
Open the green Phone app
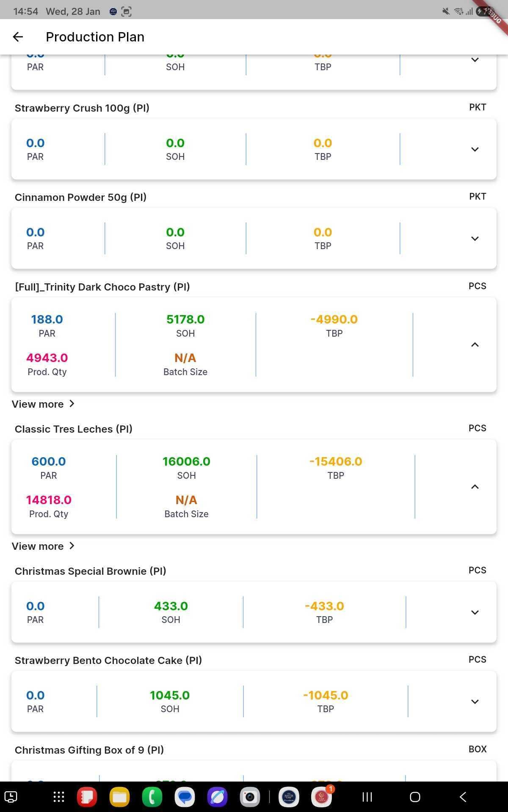pos(152,797)
